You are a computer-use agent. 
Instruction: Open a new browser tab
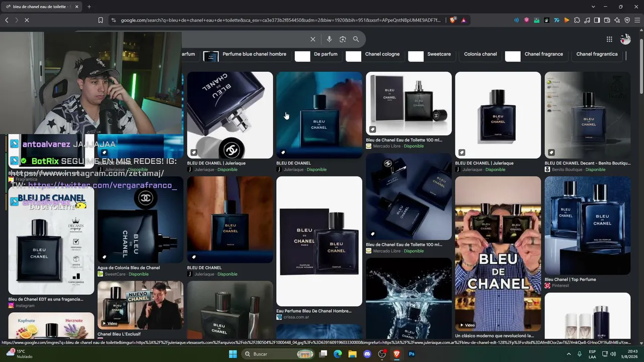point(89,7)
